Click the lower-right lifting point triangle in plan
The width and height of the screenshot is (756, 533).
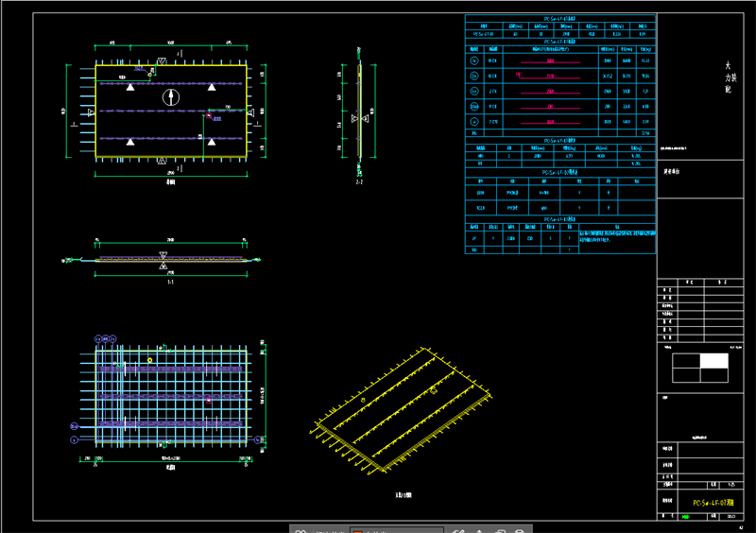pyautogui.click(x=212, y=142)
